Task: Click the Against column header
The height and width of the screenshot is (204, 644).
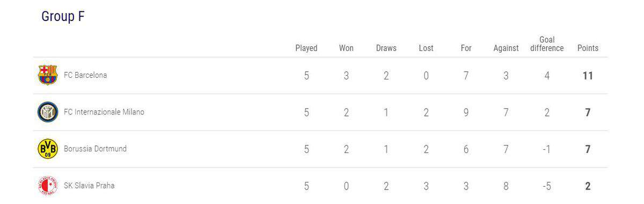Action: 506,48
